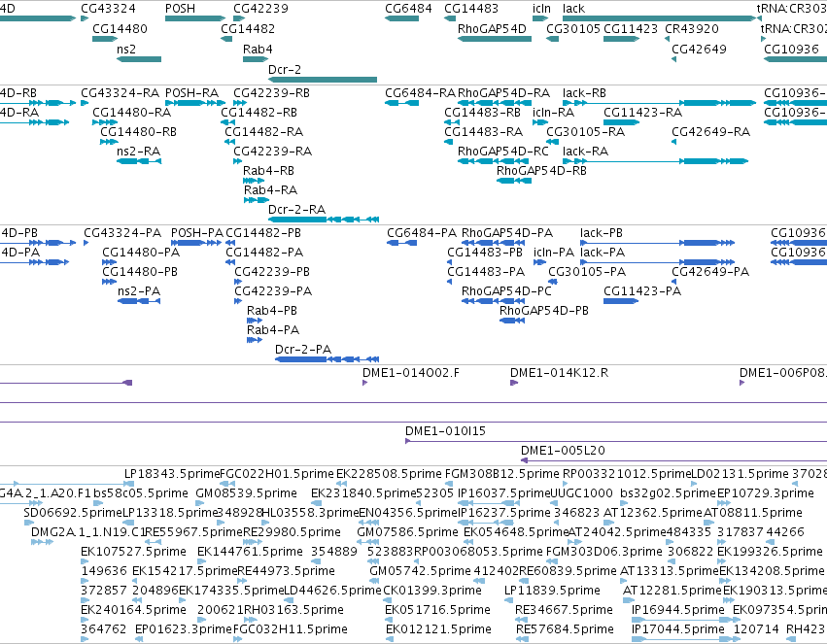The image size is (827, 644).
Task: Select the Dcr-2-RA transcript
Action: pyautogui.click(x=324, y=220)
